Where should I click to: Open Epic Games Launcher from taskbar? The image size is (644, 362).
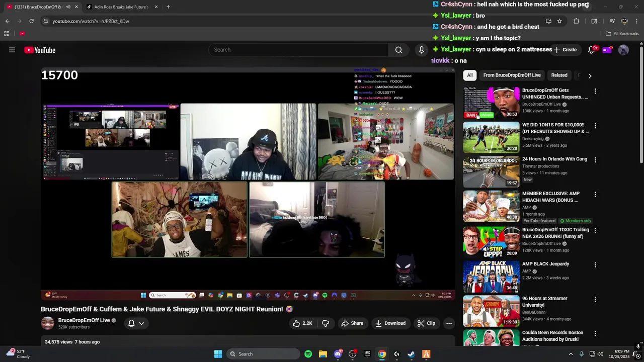pyautogui.click(x=367, y=354)
